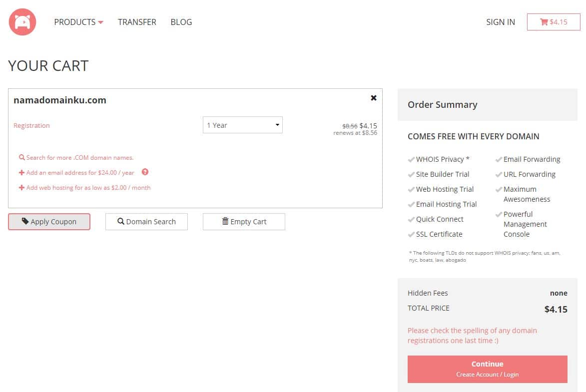586x392 pixels.
Task: Open the TRANSFER page
Action: pos(137,22)
